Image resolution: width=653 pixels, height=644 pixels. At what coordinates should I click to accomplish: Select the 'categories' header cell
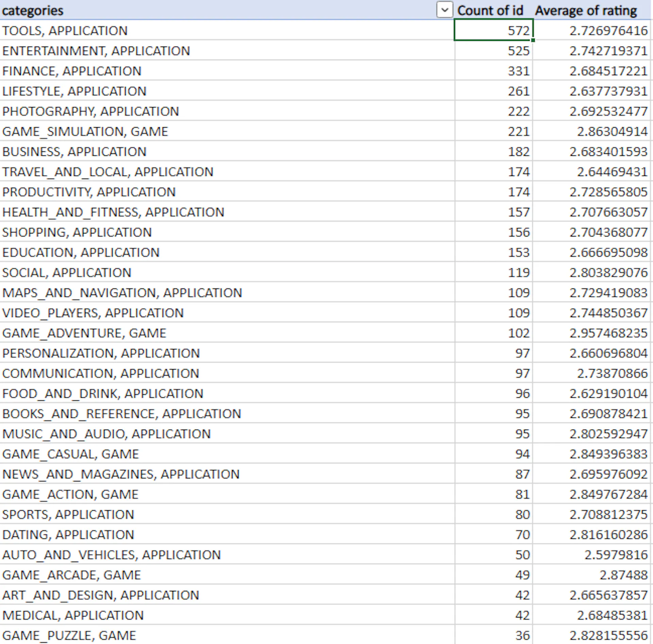pos(227,10)
